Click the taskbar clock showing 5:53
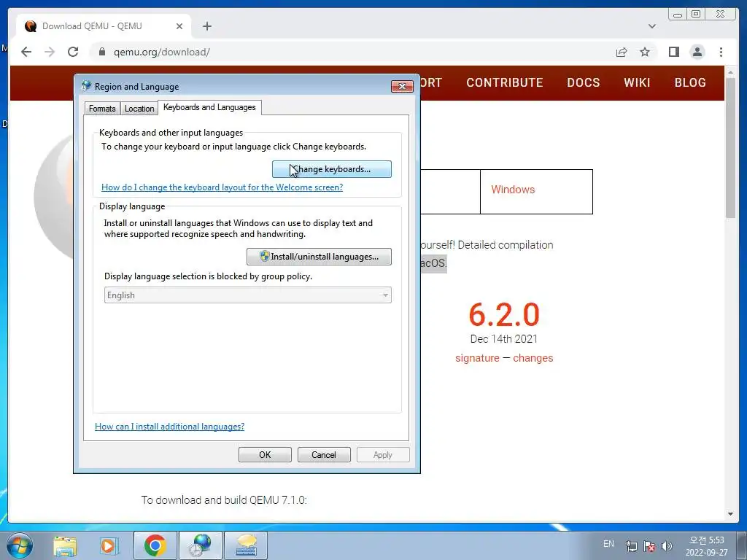The height and width of the screenshot is (560, 747). coord(706,546)
